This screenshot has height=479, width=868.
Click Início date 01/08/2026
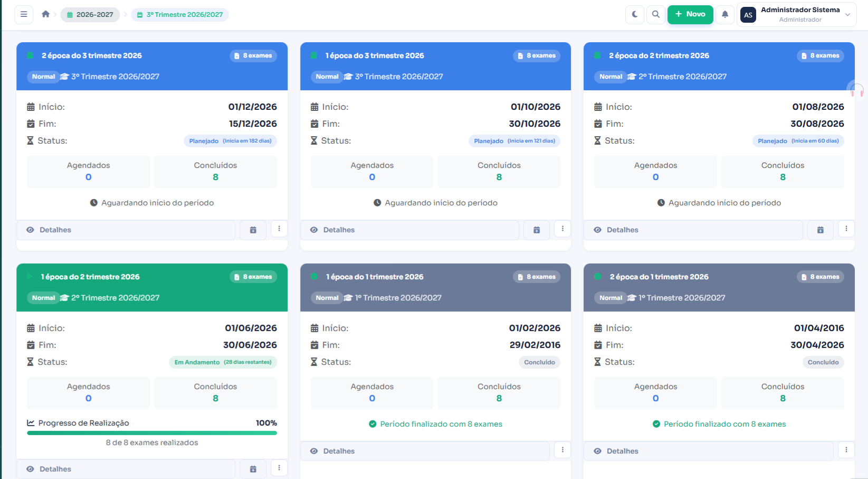tap(818, 107)
